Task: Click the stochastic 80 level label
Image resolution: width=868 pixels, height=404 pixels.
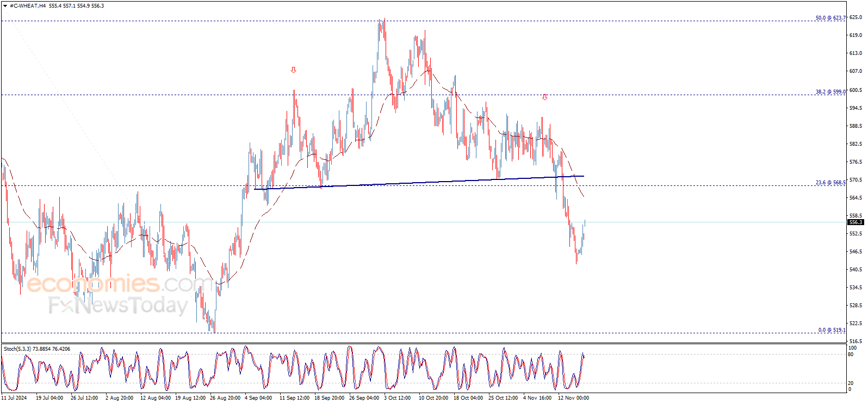Action: (851, 355)
